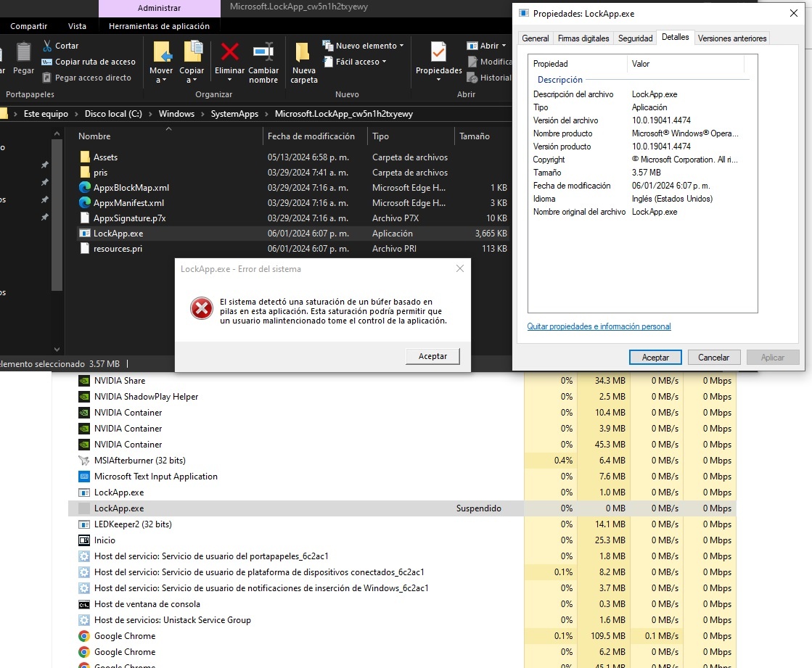This screenshot has width=812, height=668.
Task: Click the red Eliminar X icon
Action: [229, 51]
